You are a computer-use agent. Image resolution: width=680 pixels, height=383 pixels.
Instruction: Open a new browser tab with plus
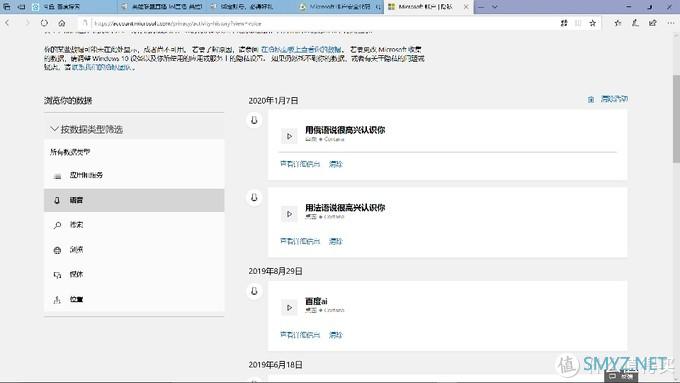[481, 7]
